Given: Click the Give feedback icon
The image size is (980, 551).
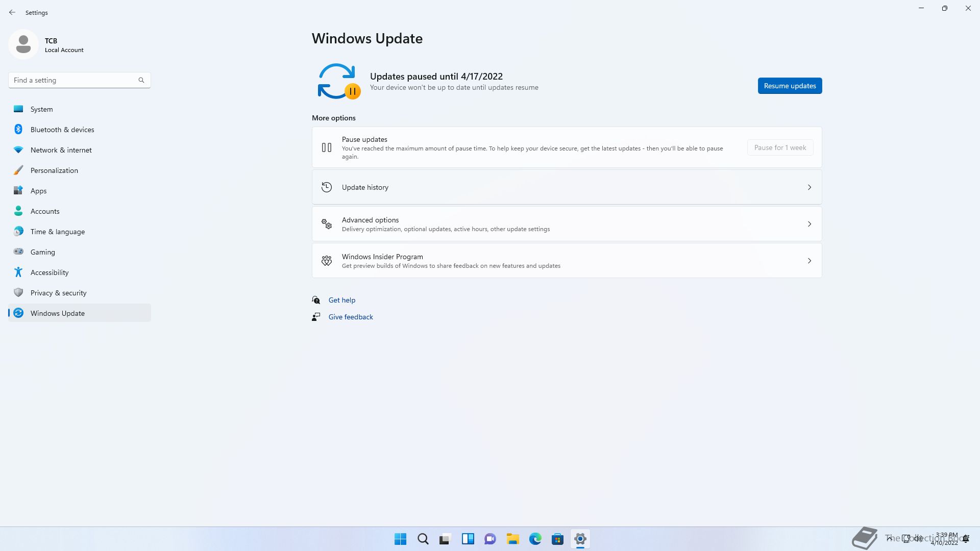Looking at the screenshot, I should pyautogui.click(x=316, y=317).
